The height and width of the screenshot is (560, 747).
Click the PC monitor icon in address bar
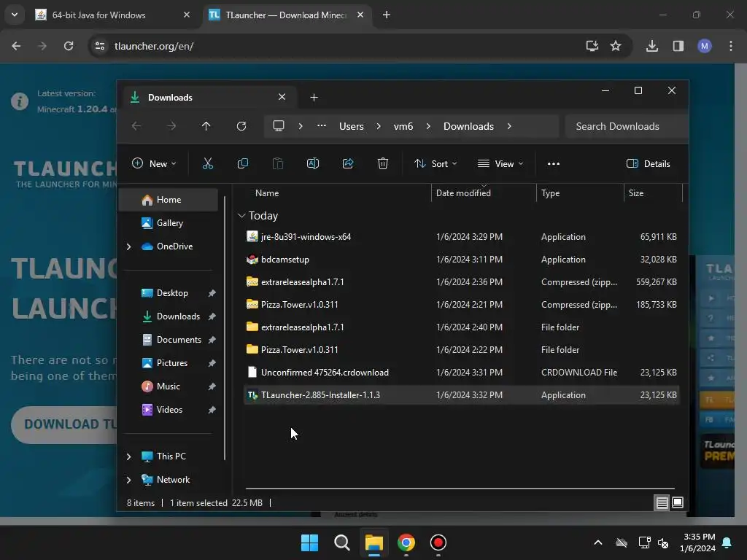tap(278, 126)
